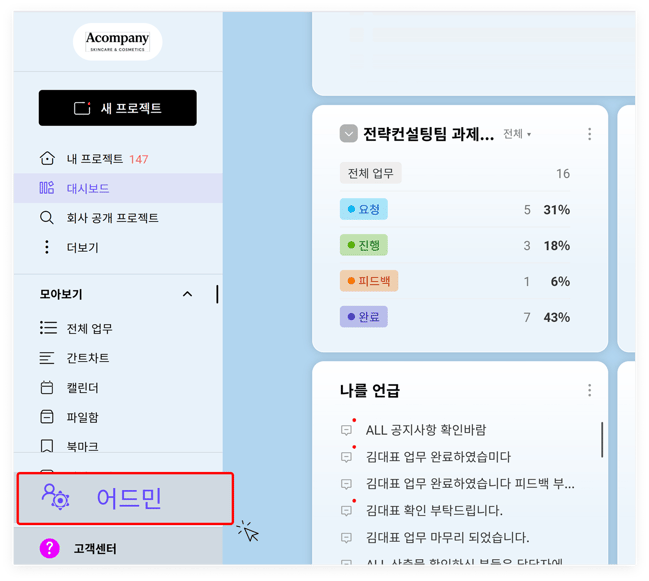This screenshot has height=581, width=649.
Task: Open 회사 공개 프로젝트 search icon
Action: pyautogui.click(x=47, y=217)
